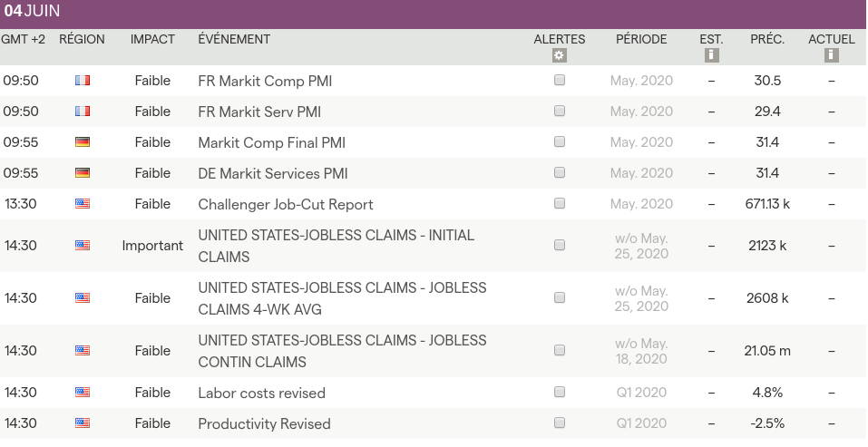
Task: Enable alert for FR Markit Comp PMI
Action: 560,81
